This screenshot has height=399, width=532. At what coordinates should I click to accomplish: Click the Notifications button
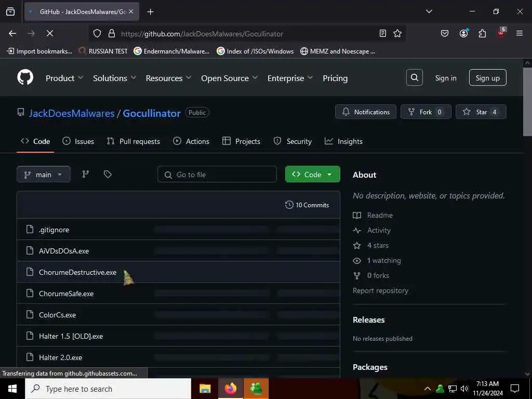tap(365, 112)
